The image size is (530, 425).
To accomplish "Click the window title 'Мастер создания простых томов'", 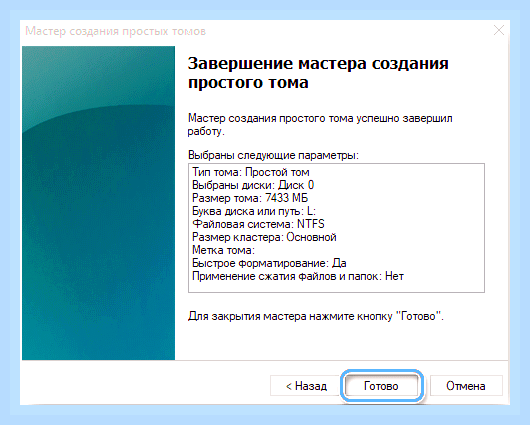I will click(116, 31).
